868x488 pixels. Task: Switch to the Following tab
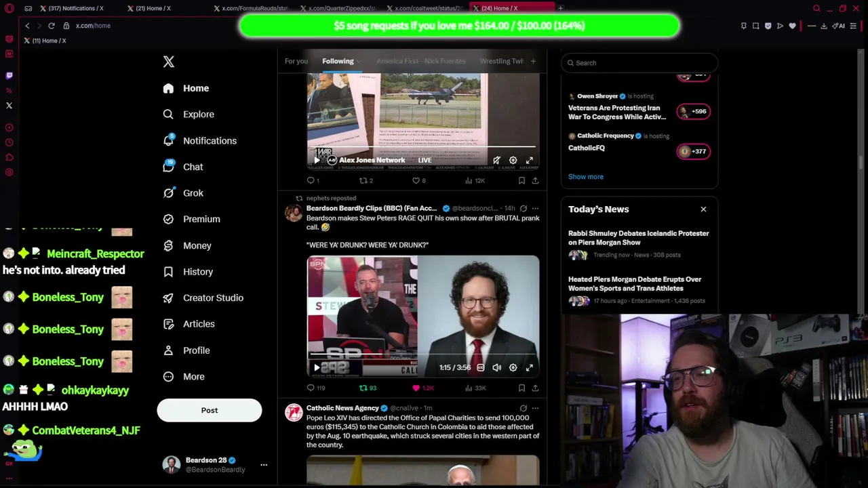coord(338,61)
